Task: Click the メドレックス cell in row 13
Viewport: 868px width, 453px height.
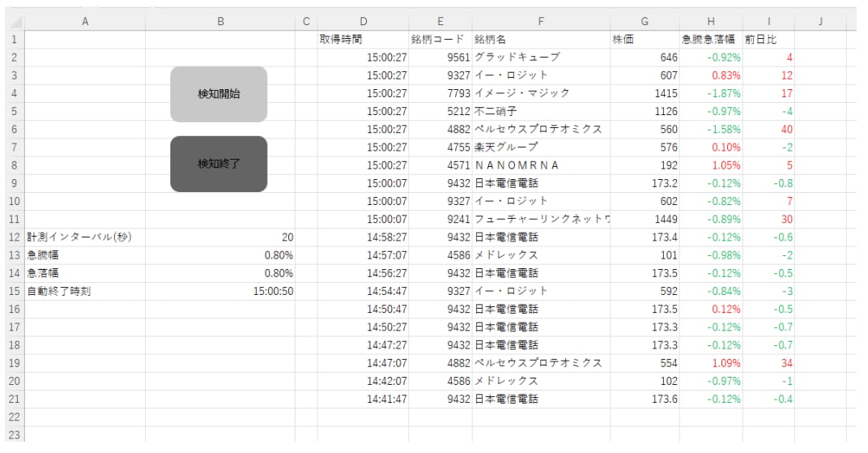Action: pos(541,255)
